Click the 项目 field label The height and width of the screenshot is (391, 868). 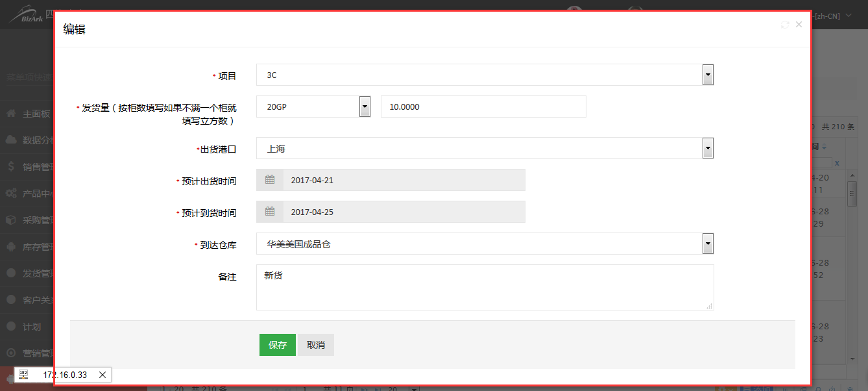pos(227,76)
